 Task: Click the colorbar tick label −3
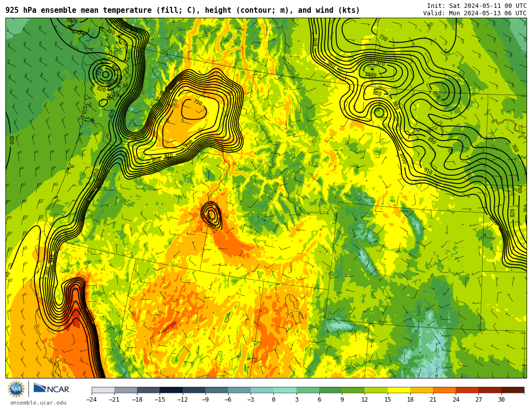point(251,400)
